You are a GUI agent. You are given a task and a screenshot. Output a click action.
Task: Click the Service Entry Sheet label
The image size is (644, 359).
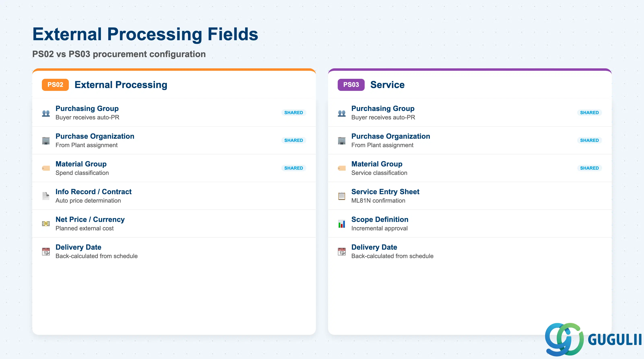(x=385, y=192)
